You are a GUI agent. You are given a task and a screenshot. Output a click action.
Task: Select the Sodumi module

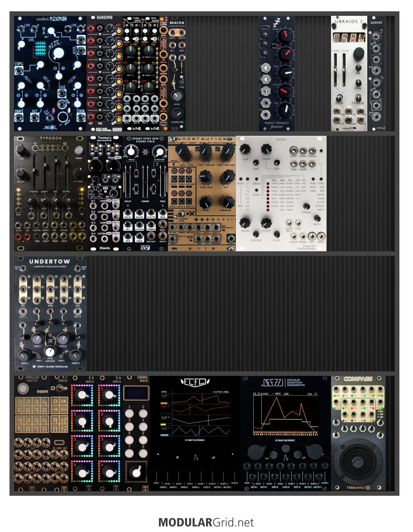376,73
